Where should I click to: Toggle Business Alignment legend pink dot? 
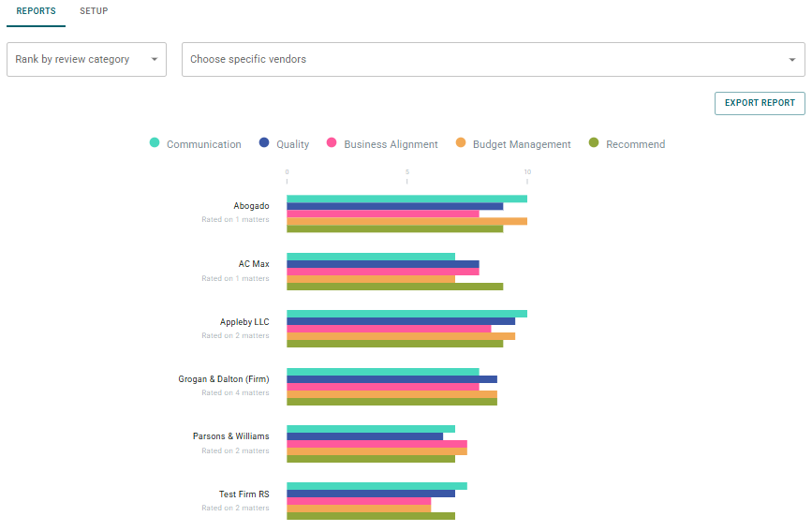[x=332, y=143]
